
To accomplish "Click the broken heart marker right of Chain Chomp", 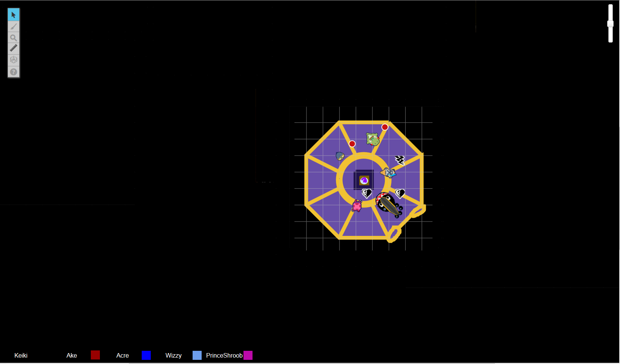I will pyautogui.click(x=400, y=194).
